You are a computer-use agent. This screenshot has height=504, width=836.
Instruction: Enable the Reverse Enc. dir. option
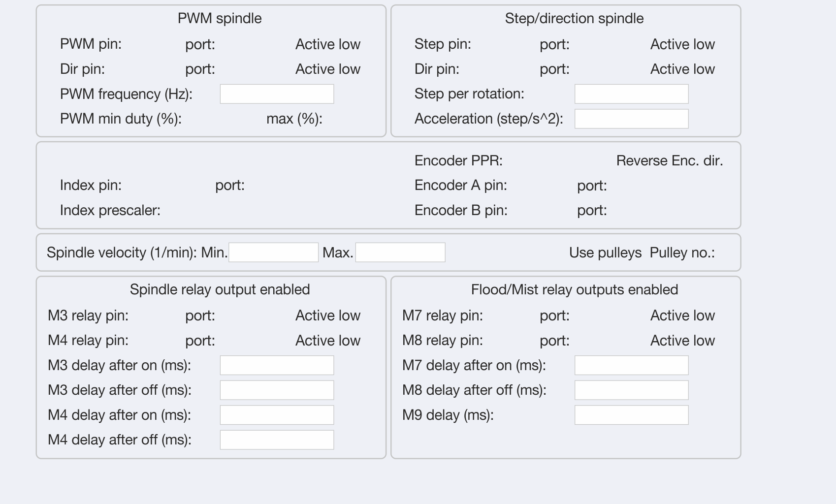coord(669,161)
